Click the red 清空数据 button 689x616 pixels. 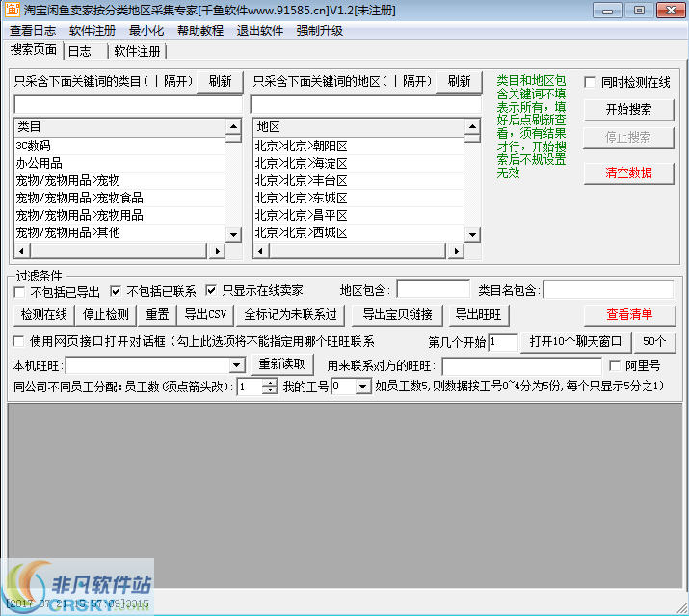[628, 174]
